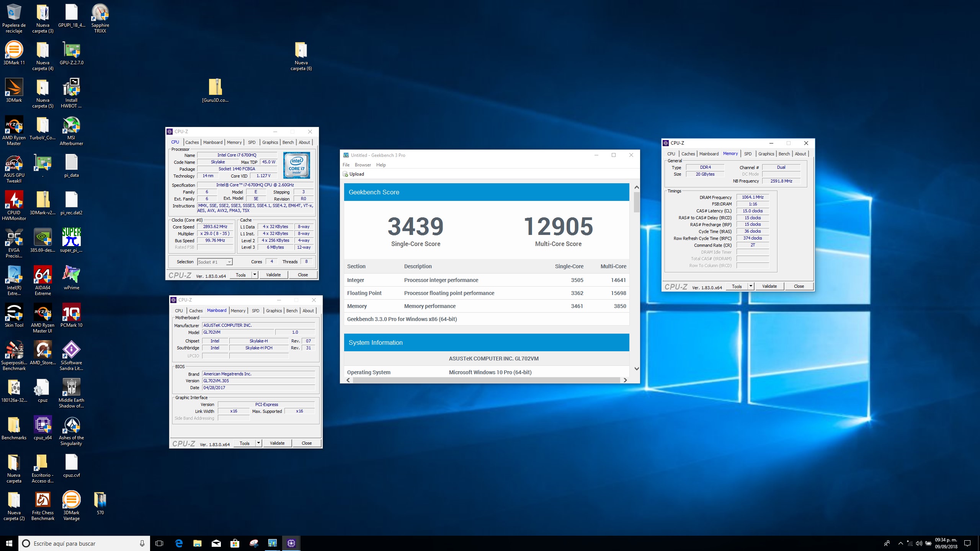Screen dimensions: 980x551
Task: Open the Browser menu in Geekbench
Action: [363, 165]
